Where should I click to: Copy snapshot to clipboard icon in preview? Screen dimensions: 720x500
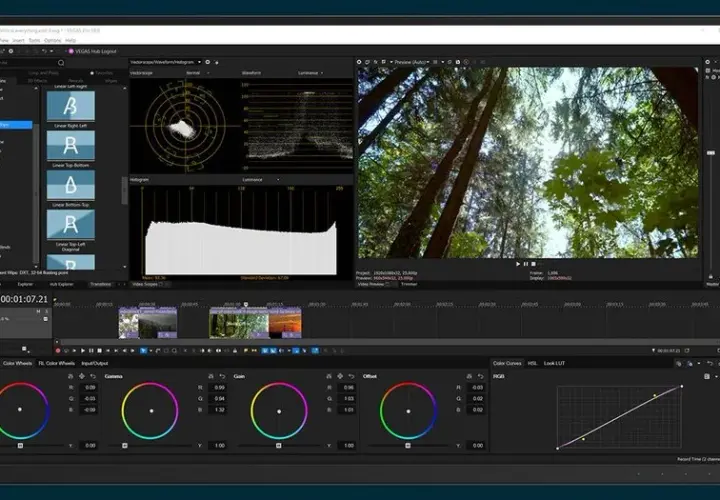click(x=450, y=62)
